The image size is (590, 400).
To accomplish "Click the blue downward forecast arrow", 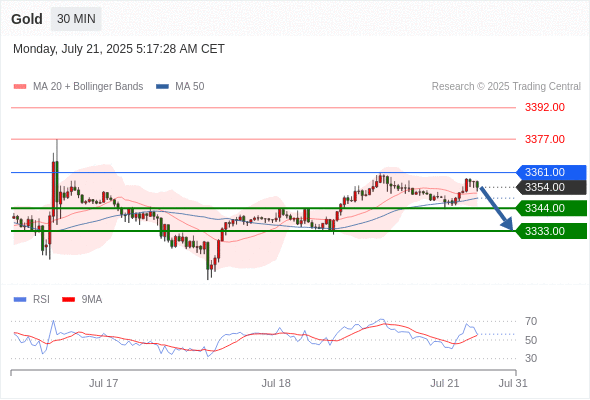I will [496, 208].
